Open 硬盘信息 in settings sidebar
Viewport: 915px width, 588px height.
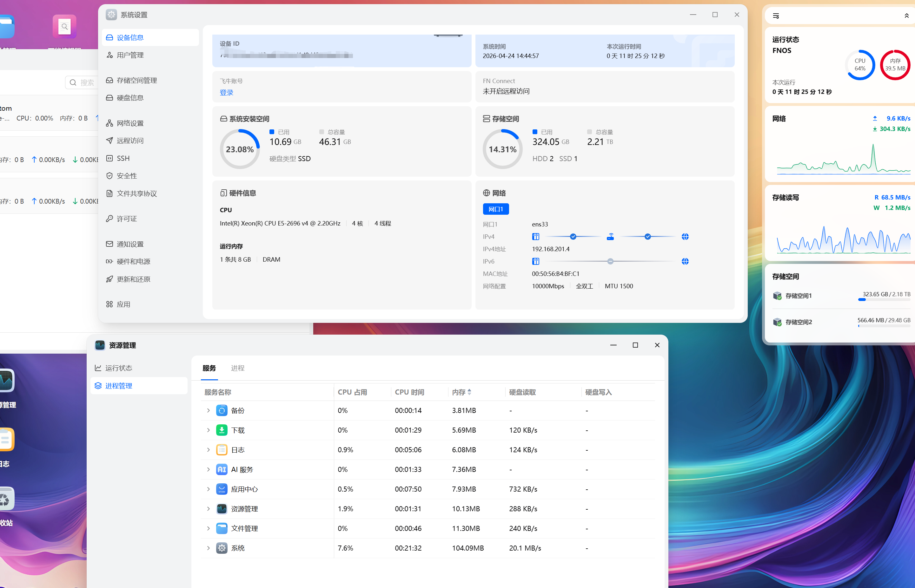[x=130, y=98]
